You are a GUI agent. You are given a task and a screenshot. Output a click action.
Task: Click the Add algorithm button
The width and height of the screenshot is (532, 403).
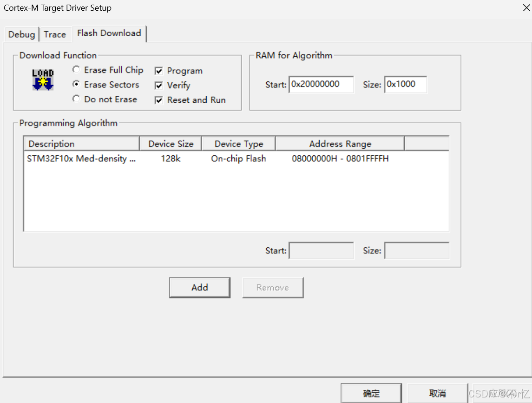pos(200,288)
